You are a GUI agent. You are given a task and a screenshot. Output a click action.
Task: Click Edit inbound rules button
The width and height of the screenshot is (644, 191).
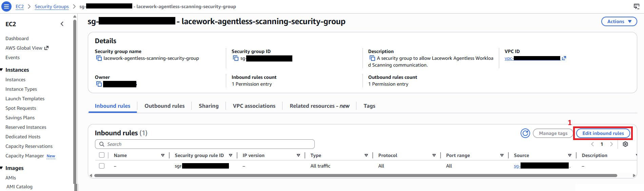click(x=603, y=133)
